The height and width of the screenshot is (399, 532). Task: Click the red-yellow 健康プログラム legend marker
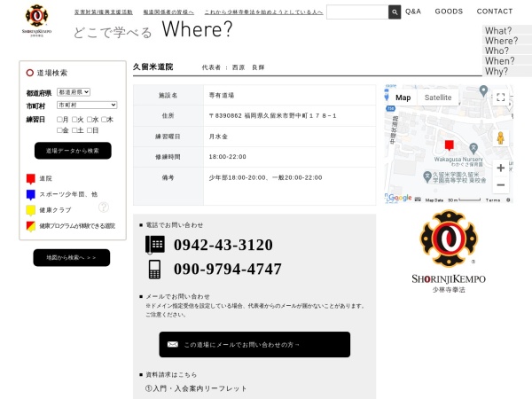(x=31, y=226)
